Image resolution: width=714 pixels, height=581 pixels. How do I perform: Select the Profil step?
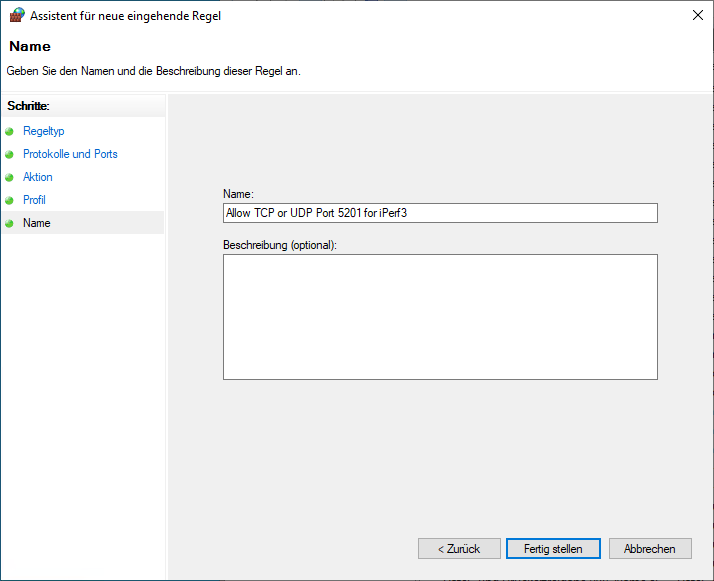(34, 200)
